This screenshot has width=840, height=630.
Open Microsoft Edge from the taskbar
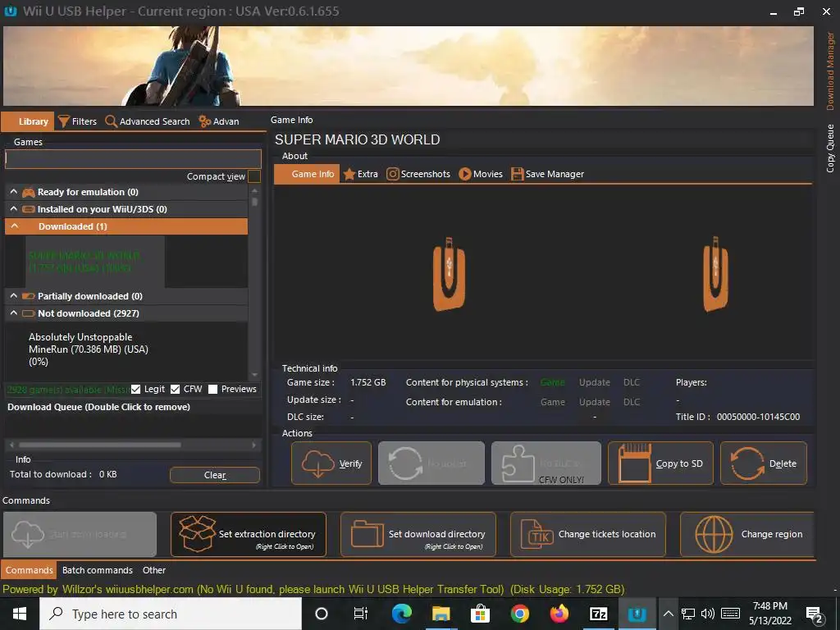402,614
